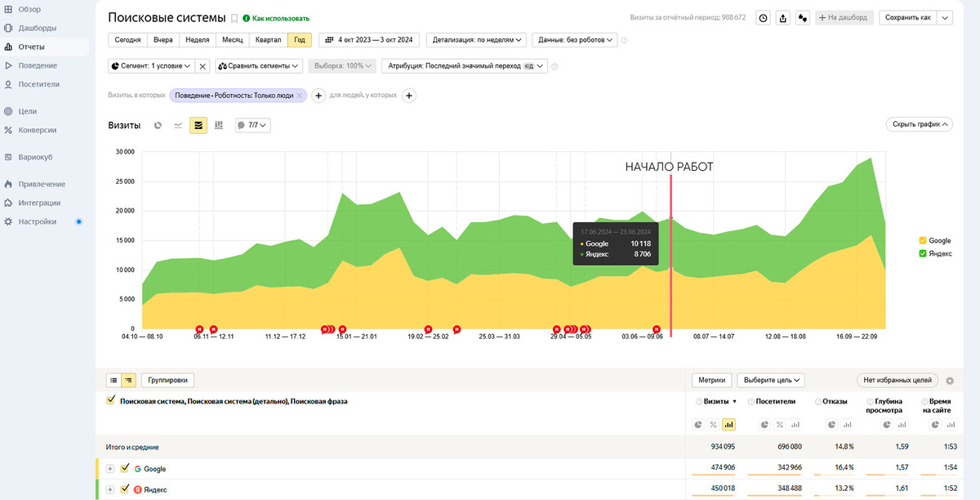Click red note marker at 03.06 — 09.06
The width and height of the screenshot is (980, 500).
656,329
